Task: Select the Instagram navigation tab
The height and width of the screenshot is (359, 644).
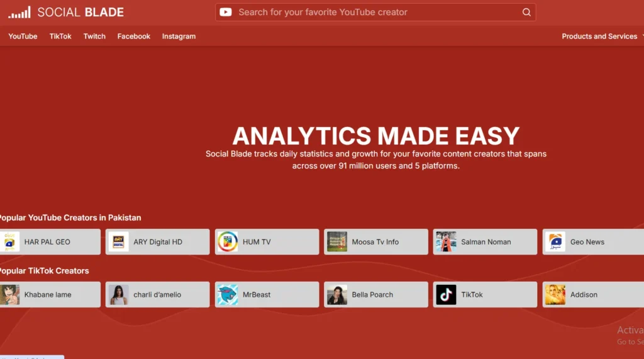Action: 179,36
